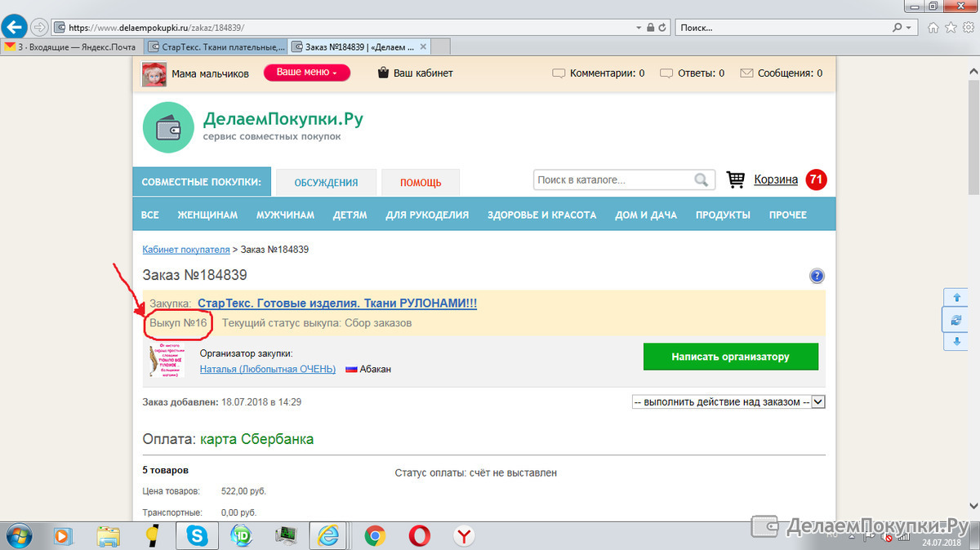980x550 pixels.
Task: Open ПРОЧЕЕ category menu
Action: 788,215
